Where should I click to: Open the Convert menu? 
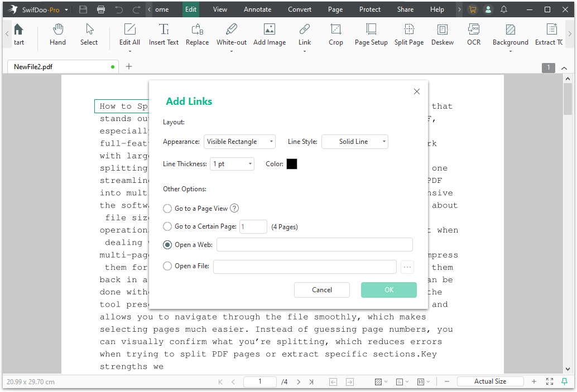300,9
